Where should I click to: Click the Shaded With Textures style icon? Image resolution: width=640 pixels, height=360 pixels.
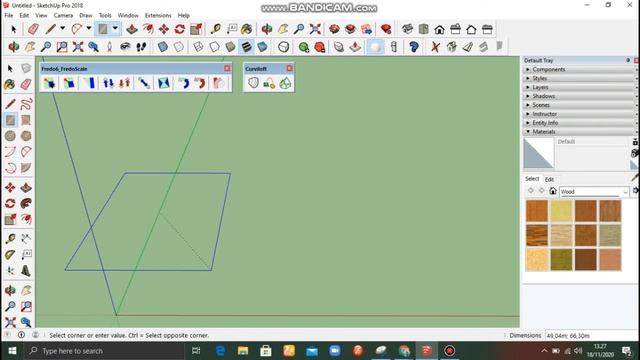click(247, 47)
